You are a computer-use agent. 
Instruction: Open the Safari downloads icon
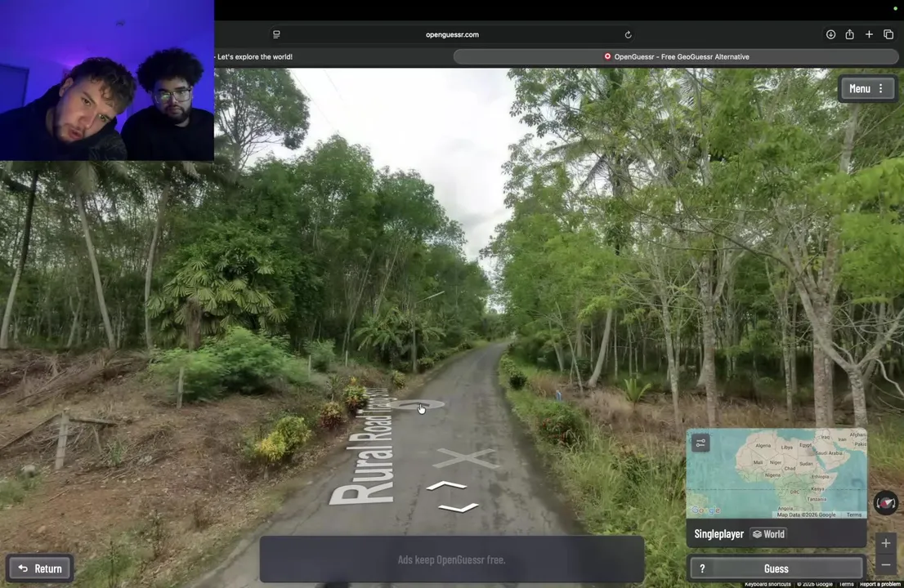[x=830, y=34]
